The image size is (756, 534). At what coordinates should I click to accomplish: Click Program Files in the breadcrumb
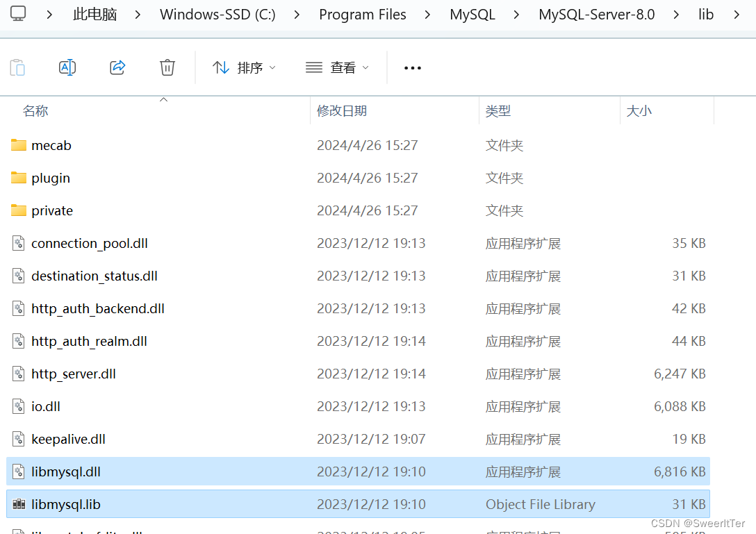click(363, 14)
